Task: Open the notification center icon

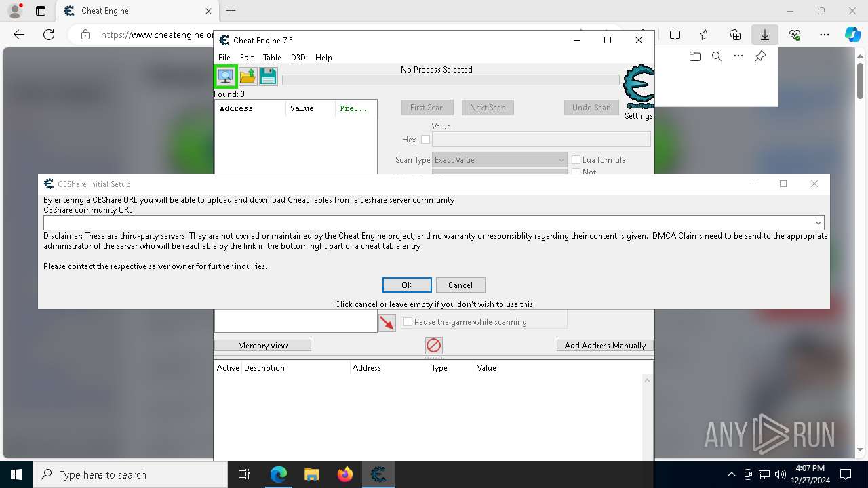Action: point(846,474)
